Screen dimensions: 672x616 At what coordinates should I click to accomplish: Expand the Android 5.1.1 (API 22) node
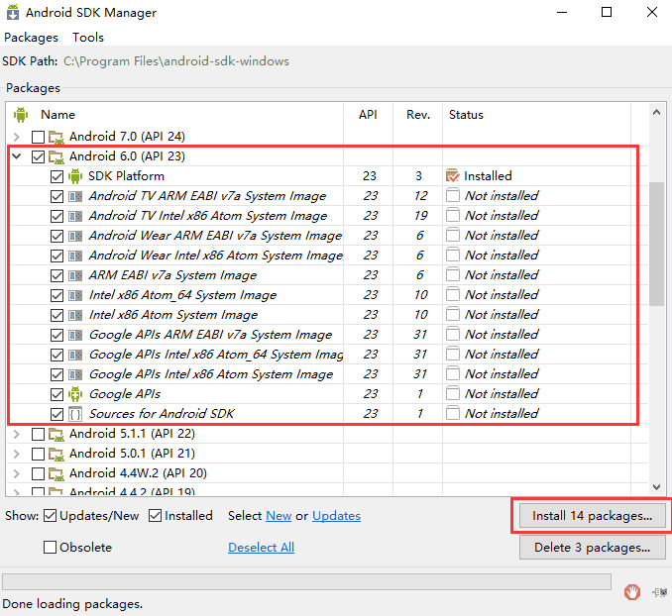(x=17, y=435)
